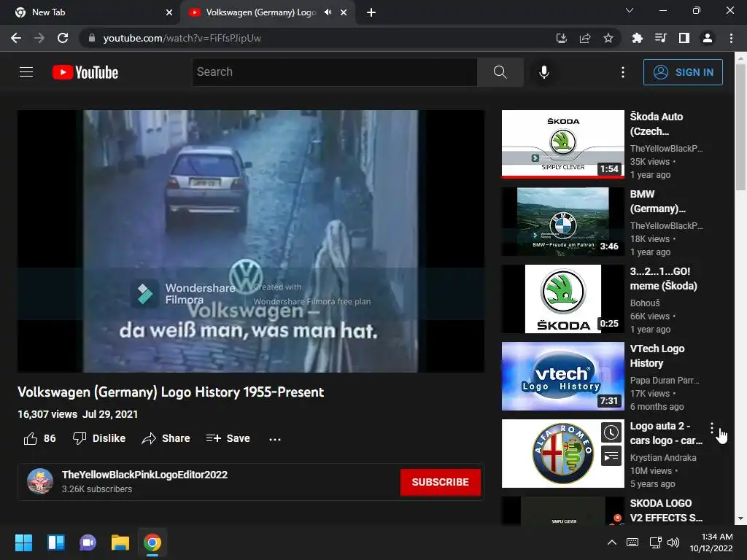Save the video to a playlist
This screenshot has height=560, width=747.
pyautogui.click(x=228, y=438)
